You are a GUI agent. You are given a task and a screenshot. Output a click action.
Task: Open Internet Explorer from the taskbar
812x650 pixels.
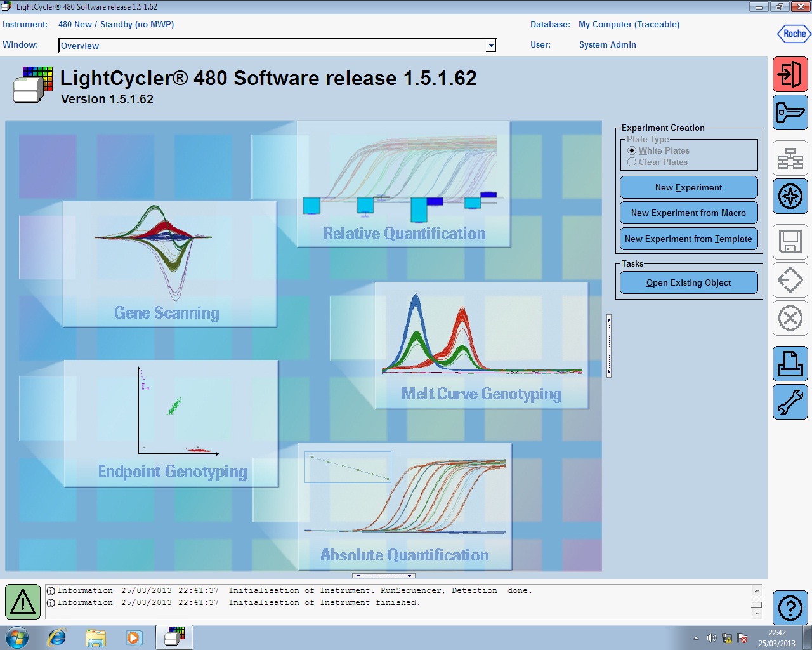click(57, 637)
